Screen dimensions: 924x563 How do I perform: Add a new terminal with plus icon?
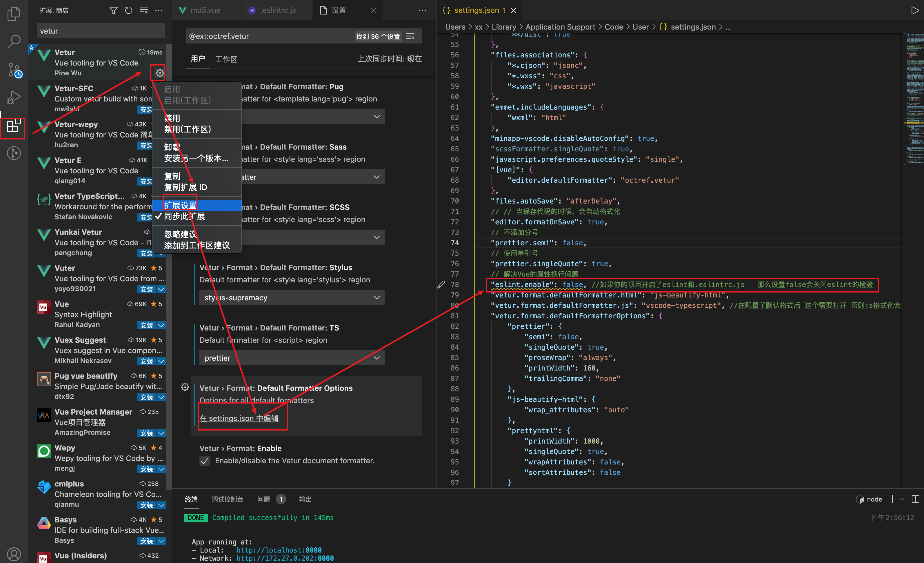coord(892,499)
